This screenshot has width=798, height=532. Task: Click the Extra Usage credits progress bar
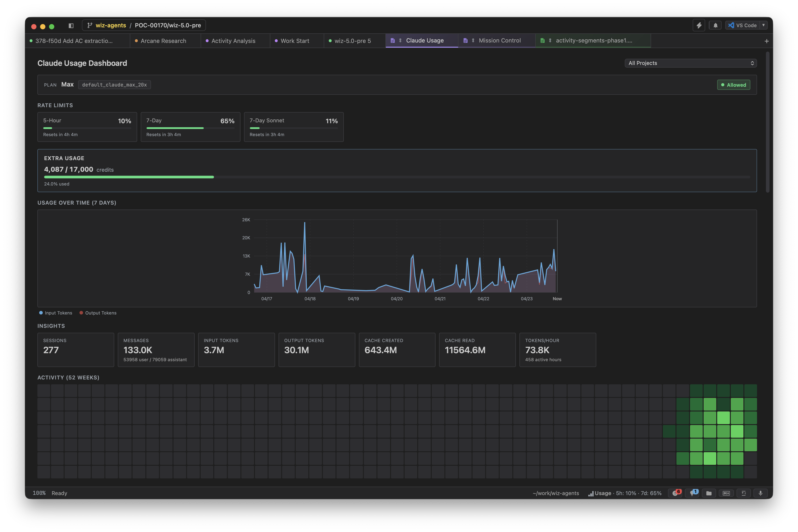click(x=397, y=177)
